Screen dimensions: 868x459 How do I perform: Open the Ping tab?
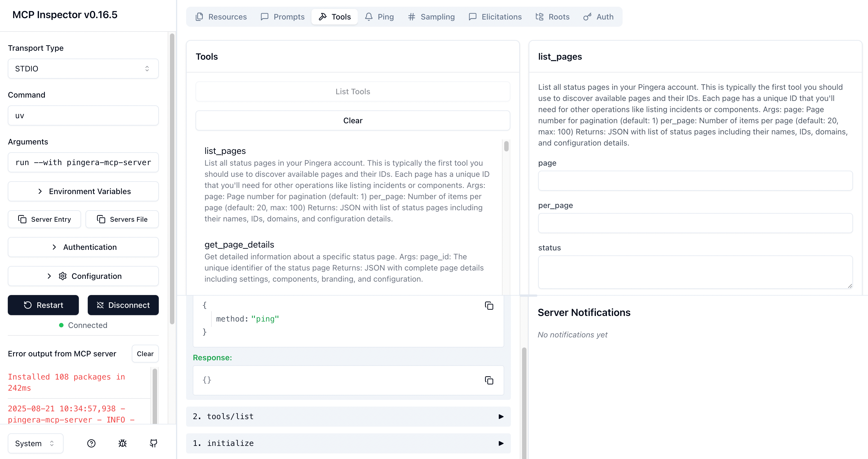click(379, 17)
